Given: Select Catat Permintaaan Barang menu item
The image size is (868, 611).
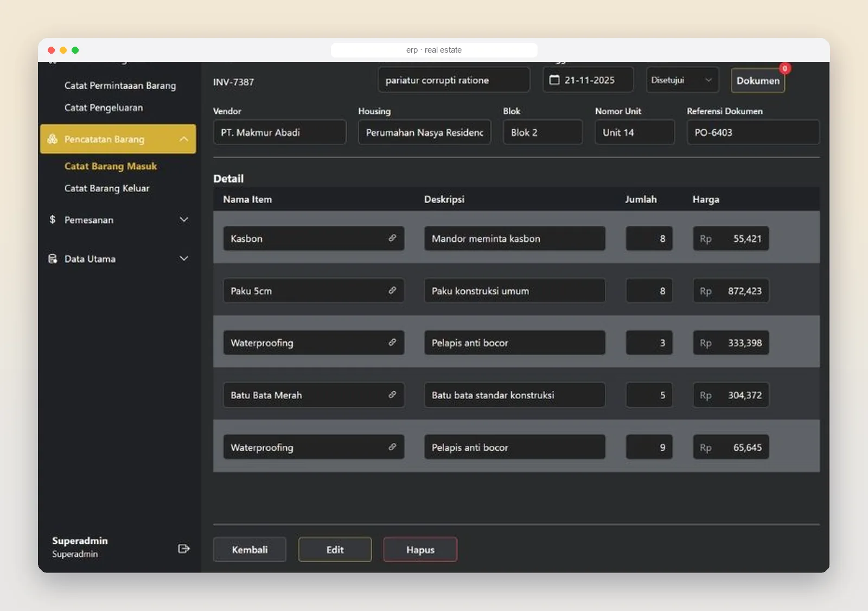Looking at the screenshot, I should coord(120,86).
